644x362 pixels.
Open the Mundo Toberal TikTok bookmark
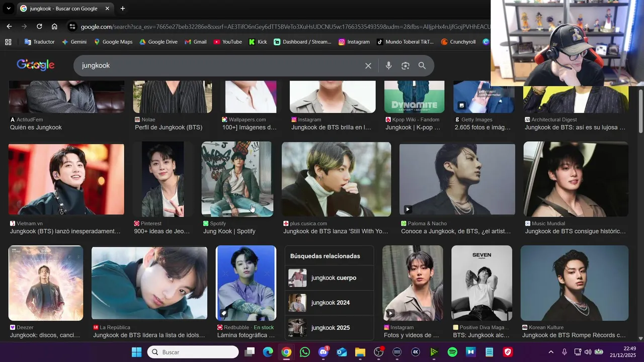405,42
